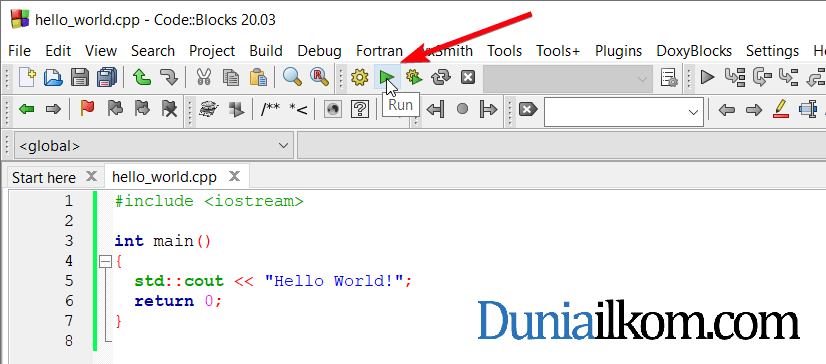Toggle selected text only search icon
The image size is (826, 364).
(808, 109)
